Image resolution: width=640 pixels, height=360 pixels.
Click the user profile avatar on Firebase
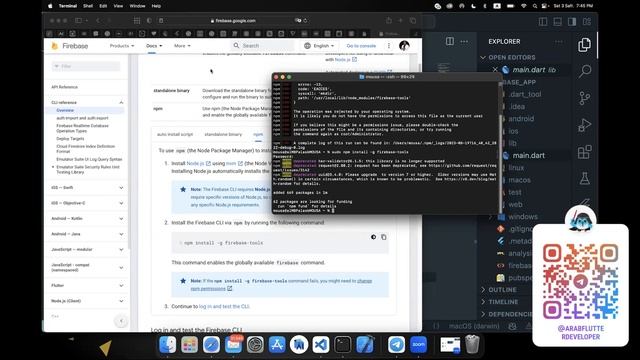tap(404, 46)
